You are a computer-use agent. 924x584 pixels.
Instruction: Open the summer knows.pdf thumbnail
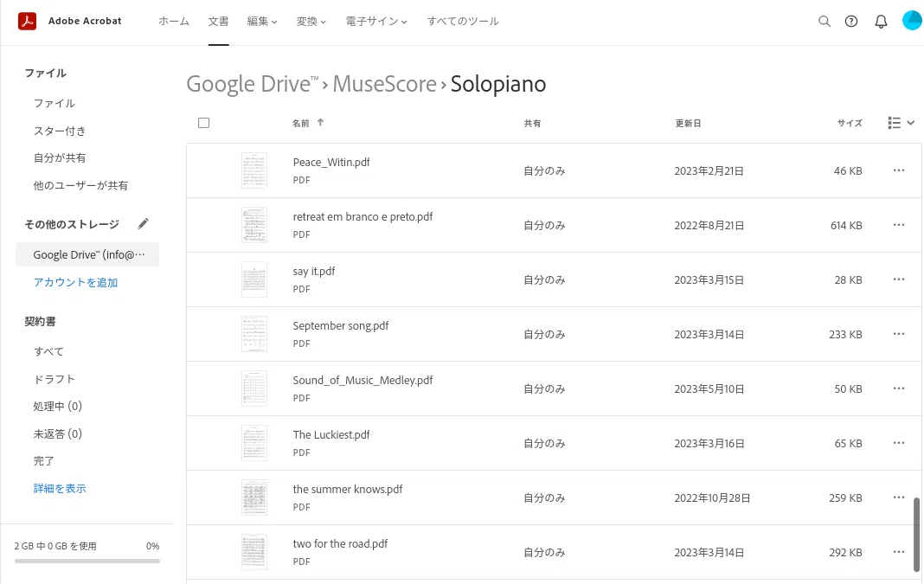(x=254, y=497)
